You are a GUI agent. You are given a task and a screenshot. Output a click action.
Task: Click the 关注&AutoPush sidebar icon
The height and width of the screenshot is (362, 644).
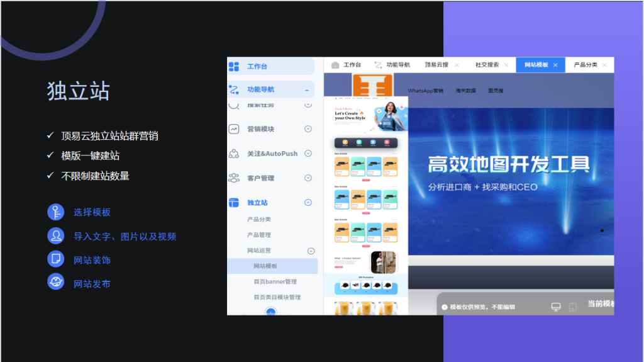pos(234,154)
